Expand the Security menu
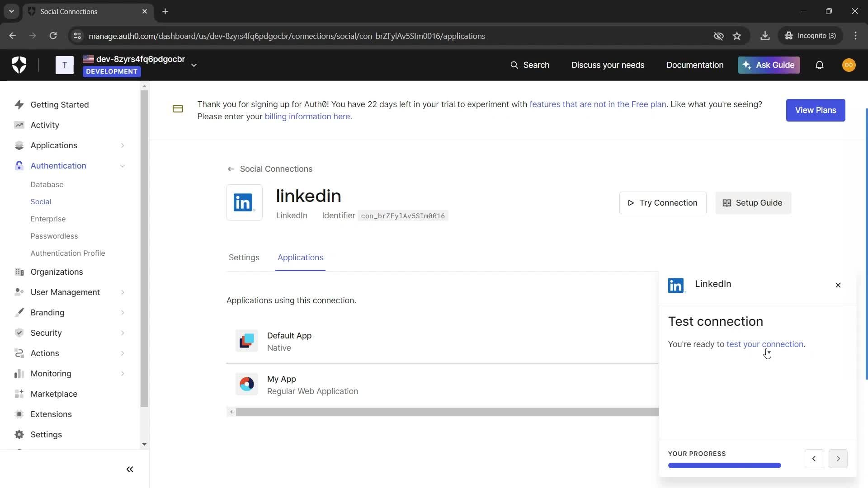868x488 pixels. pos(123,333)
